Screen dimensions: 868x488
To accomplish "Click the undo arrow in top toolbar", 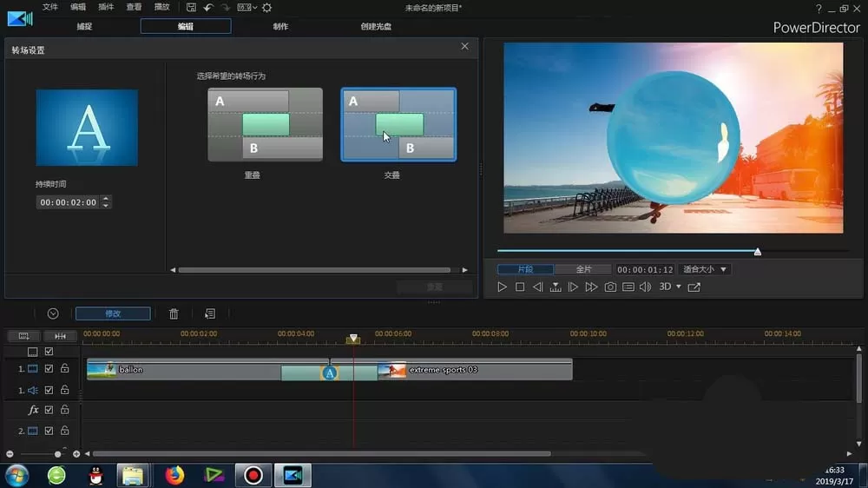I will [x=208, y=8].
